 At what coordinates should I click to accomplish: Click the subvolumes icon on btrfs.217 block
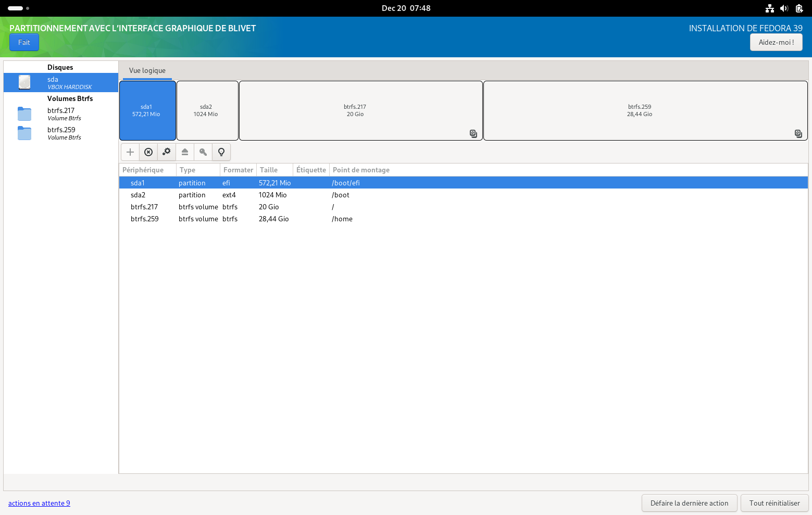473,134
